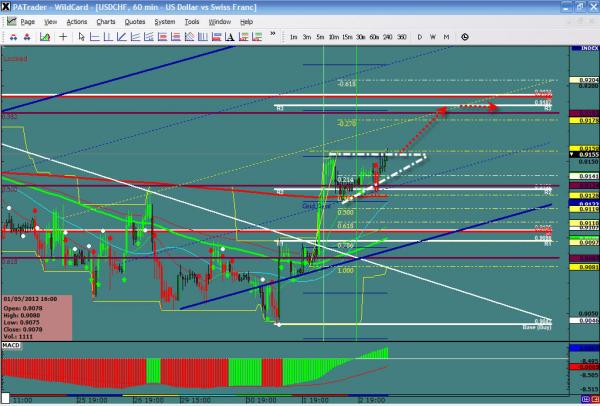Click the Weekly (W) timeframe button
The image size is (600, 406).
click(432, 37)
